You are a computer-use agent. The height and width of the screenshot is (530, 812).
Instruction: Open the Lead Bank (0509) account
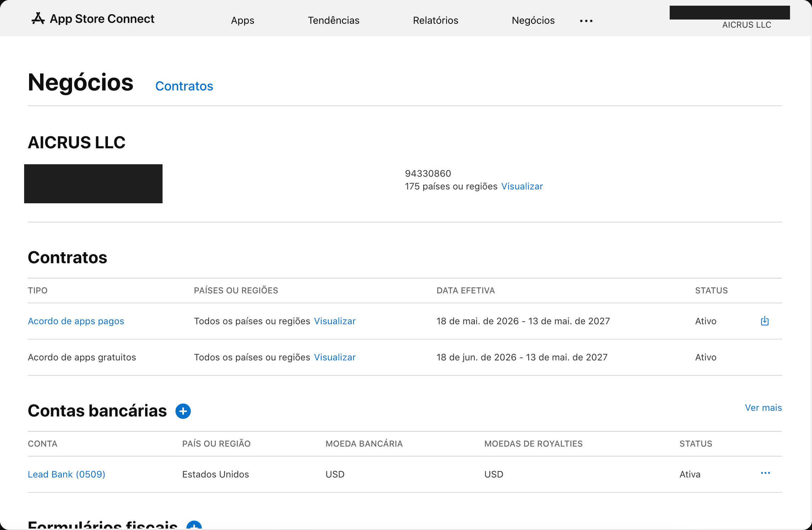point(67,474)
